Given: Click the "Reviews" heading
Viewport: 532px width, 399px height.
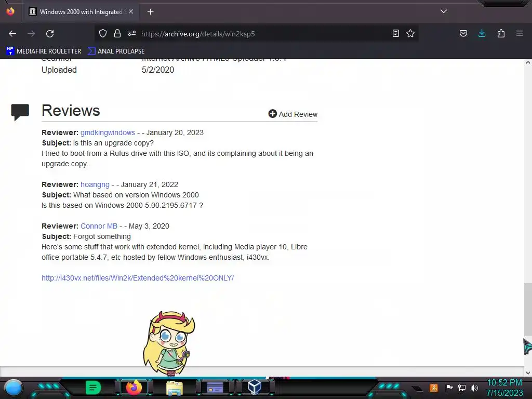Looking at the screenshot, I should (x=71, y=110).
